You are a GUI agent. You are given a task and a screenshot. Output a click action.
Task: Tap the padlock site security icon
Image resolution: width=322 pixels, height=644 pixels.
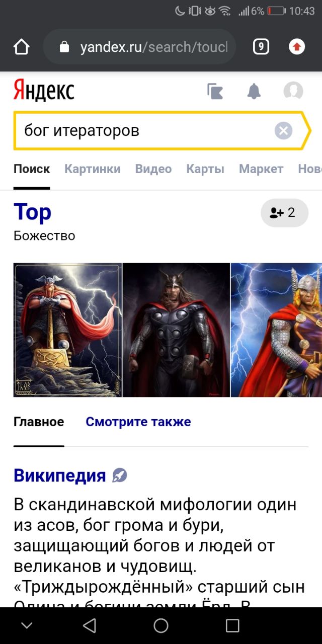(x=64, y=47)
